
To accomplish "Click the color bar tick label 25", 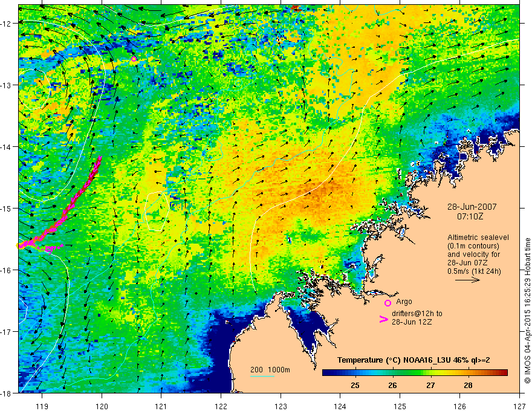I will tap(355, 385).
